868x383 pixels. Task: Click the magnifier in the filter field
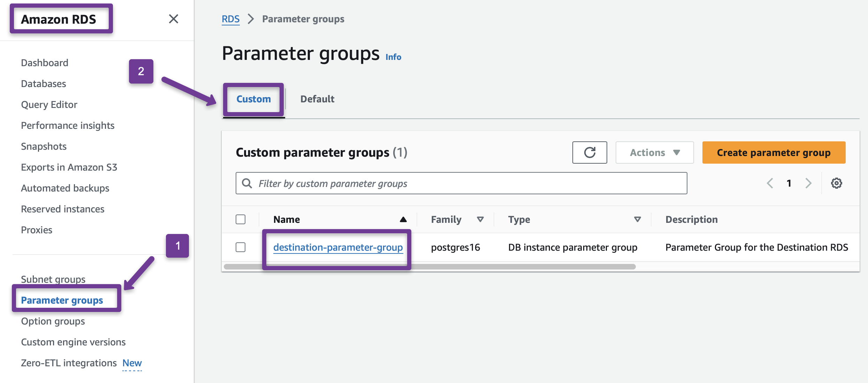click(x=247, y=183)
